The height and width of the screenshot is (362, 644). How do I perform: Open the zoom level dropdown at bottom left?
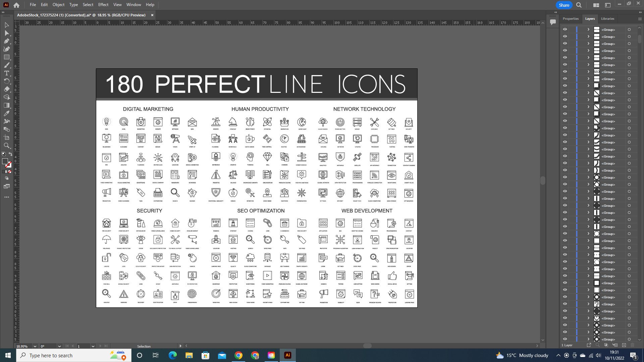click(x=35, y=346)
